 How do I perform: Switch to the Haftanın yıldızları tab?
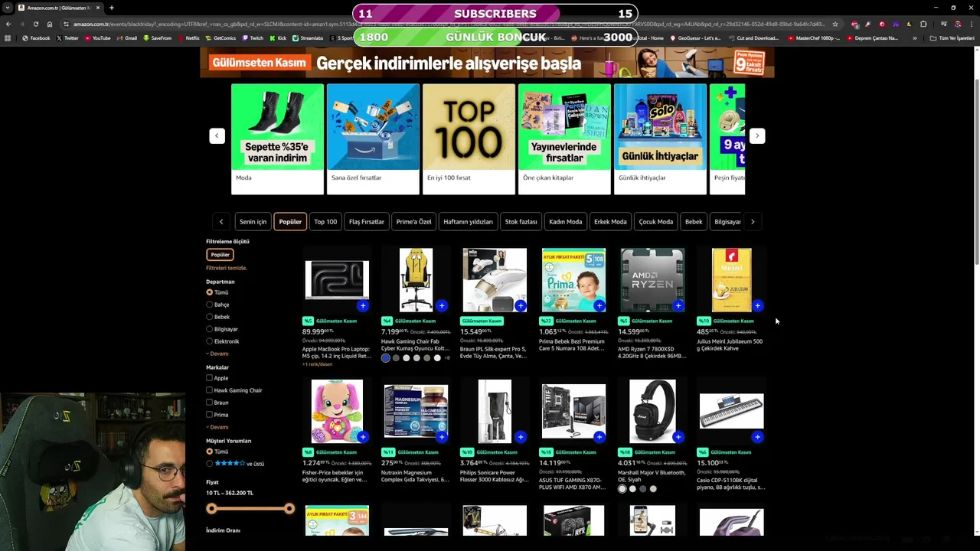(x=469, y=222)
